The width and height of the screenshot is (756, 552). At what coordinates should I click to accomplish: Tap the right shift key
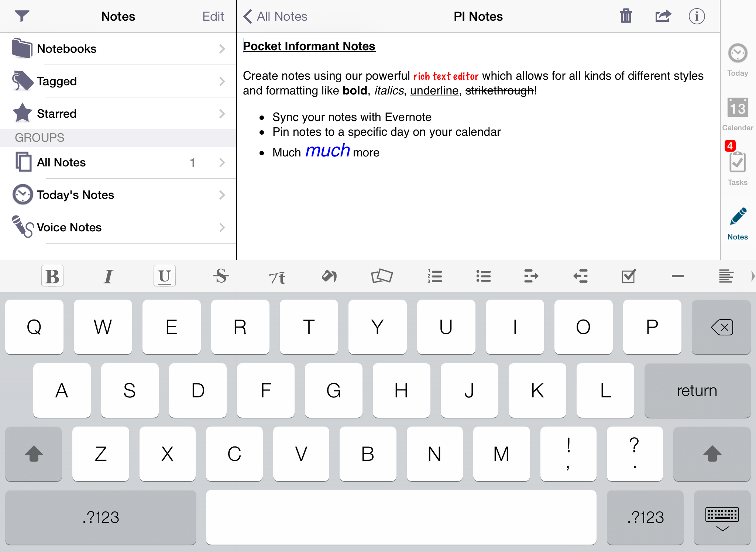point(712,454)
